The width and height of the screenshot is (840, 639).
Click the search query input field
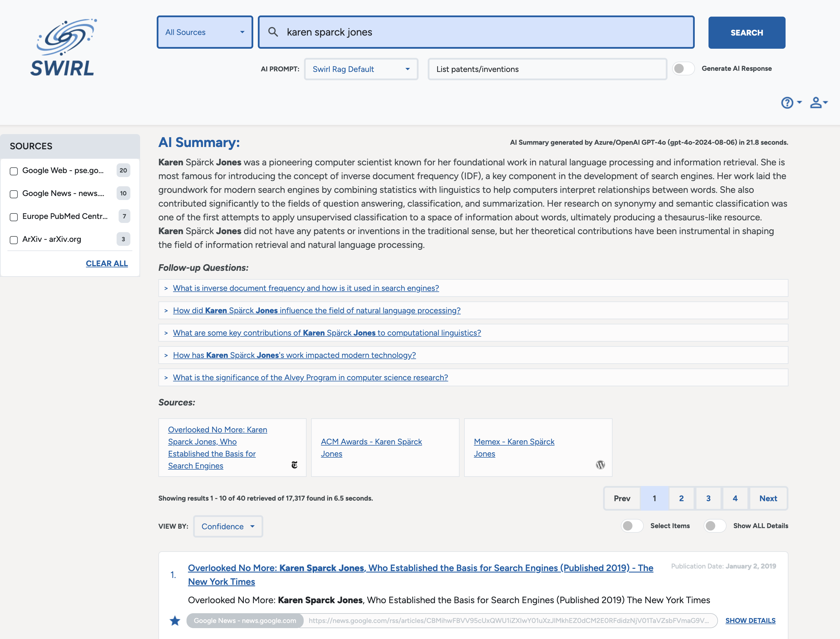(x=476, y=32)
